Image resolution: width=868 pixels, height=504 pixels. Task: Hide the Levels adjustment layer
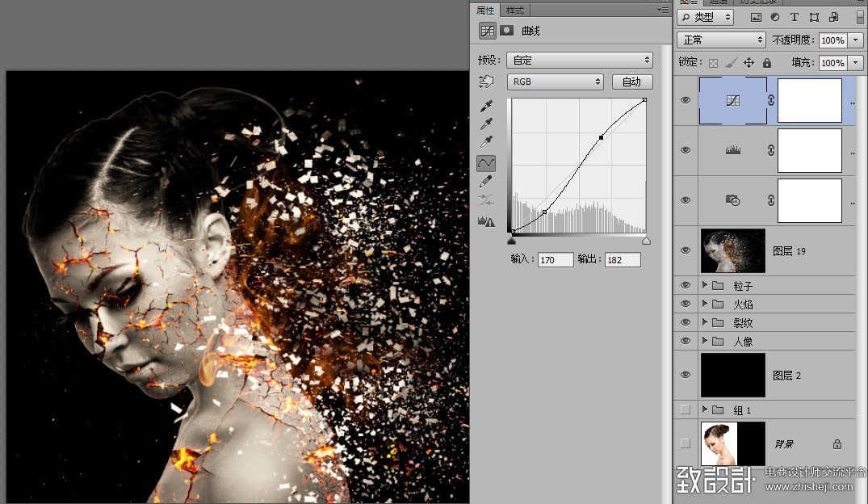[686, 150]
